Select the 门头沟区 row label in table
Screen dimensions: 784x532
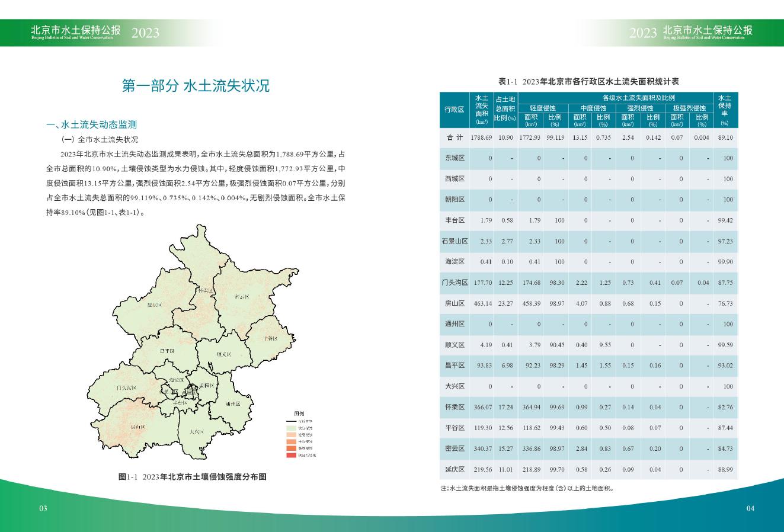pos(454,283)
